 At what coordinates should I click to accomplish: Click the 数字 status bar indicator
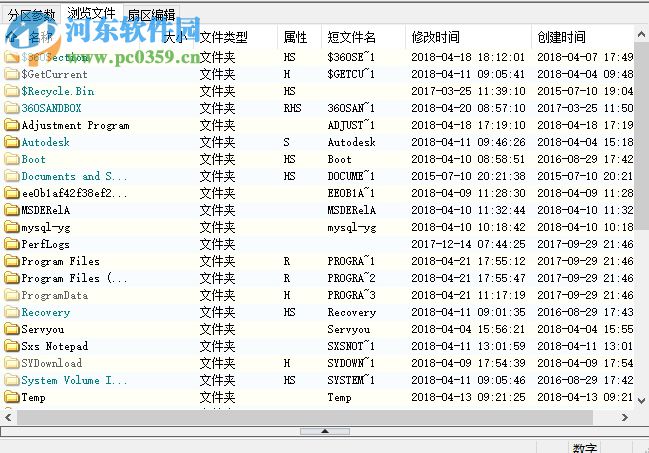[x=584, y=447]
